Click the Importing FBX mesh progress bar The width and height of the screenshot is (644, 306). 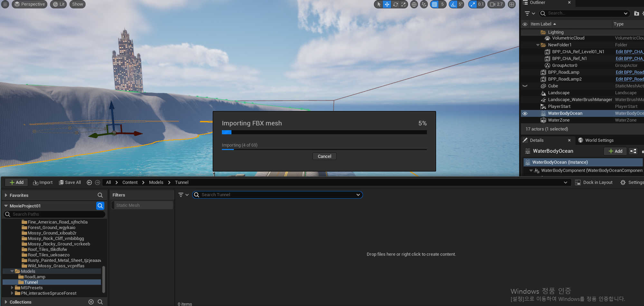point(324,132)
